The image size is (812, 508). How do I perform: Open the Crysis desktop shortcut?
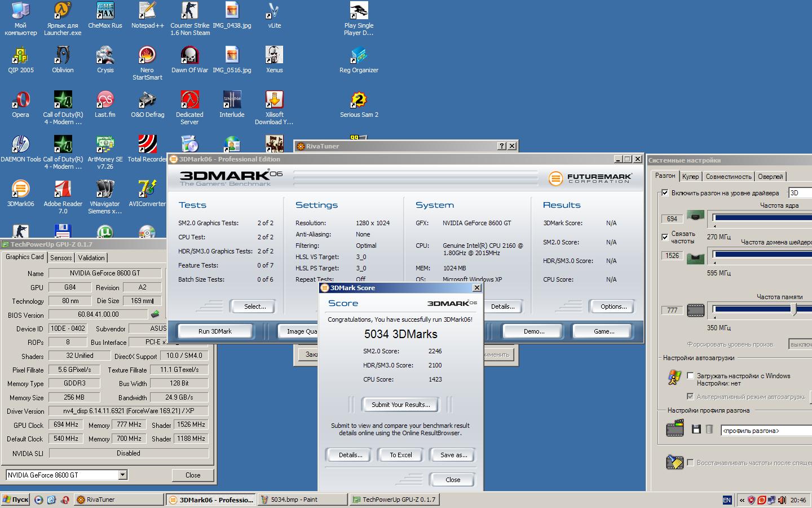click(105, 59)
